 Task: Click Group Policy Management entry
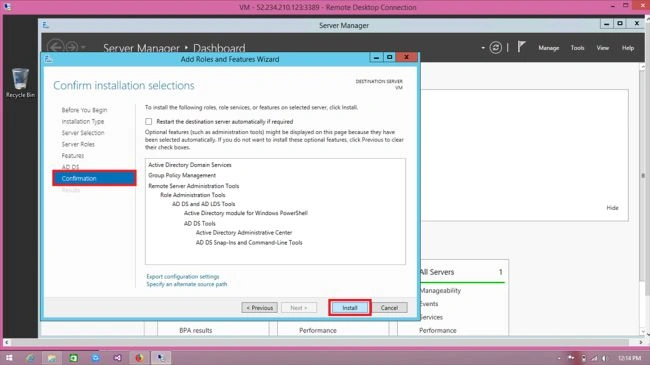point(182,175)
